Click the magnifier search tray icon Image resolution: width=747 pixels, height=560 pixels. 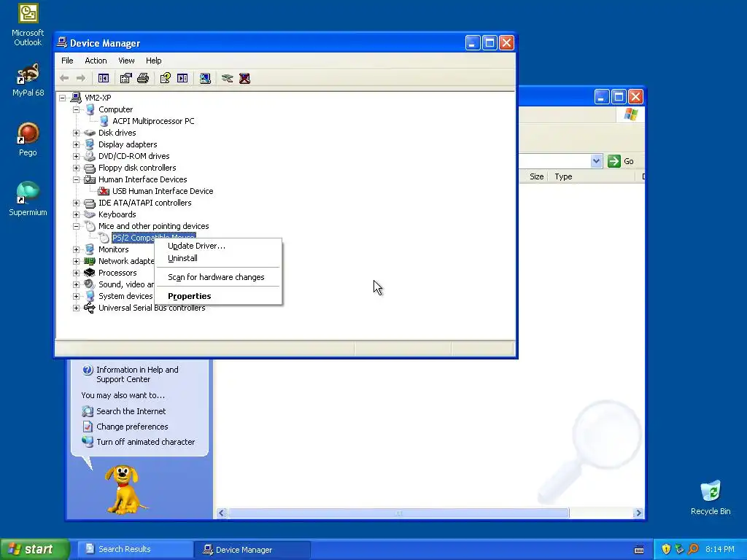[693, 549]
